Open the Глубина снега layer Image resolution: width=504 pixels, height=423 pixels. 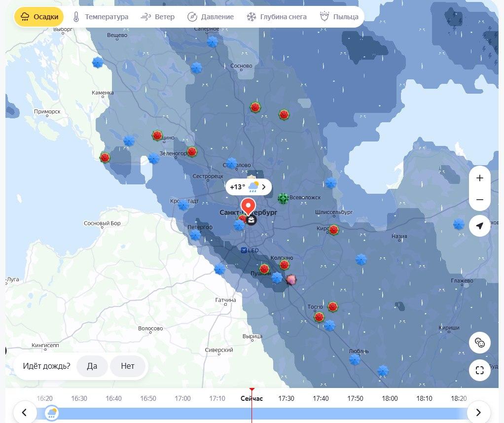(x=277, y=17)
